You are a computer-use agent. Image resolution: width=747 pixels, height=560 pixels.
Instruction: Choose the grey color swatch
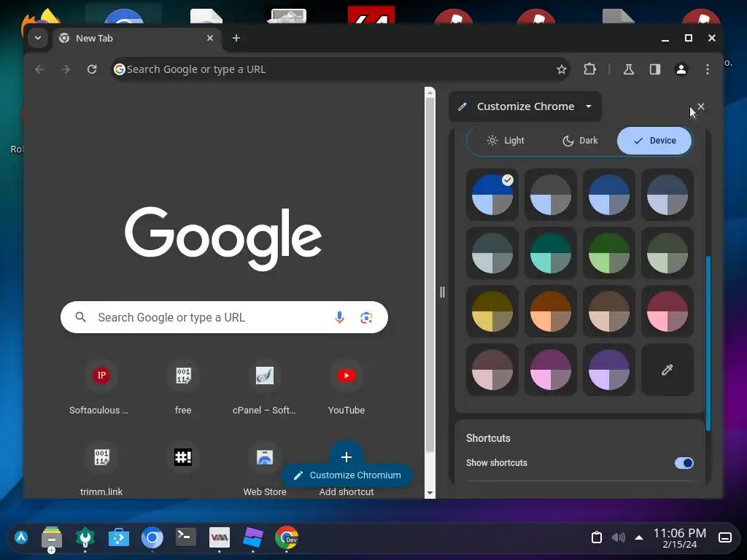550,194
